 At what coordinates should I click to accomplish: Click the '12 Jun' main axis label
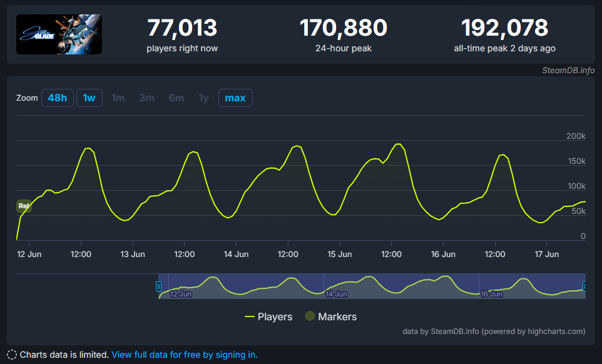29,254
